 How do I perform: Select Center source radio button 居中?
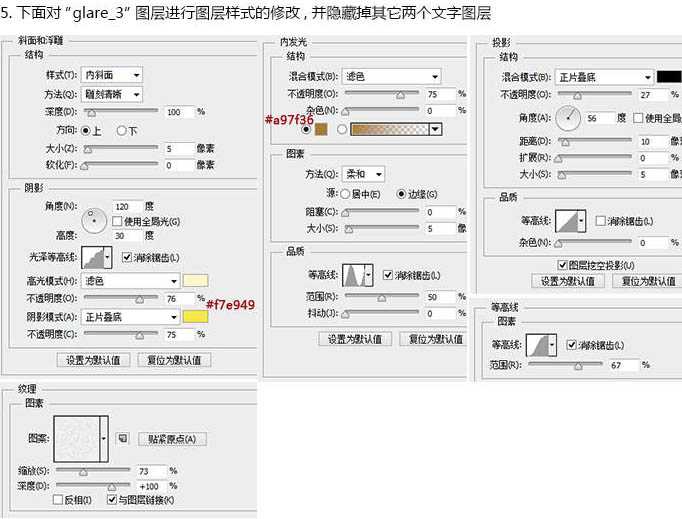(x=345, y=194)
